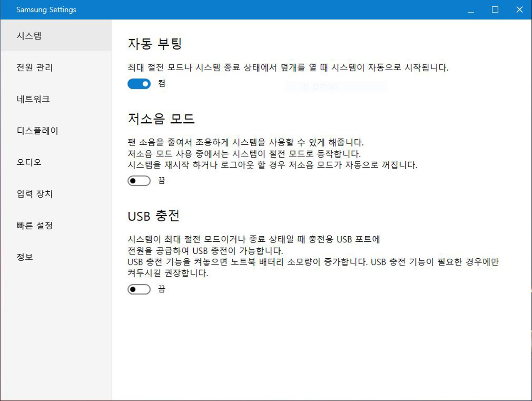The image size is (532, 401).
Task: Close the Samsung Settings window
Action: coord(520,10)
